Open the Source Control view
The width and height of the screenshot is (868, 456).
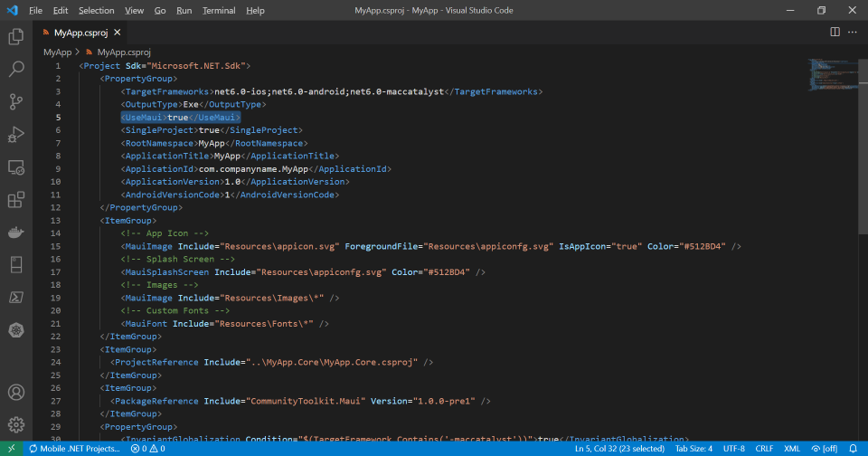pyautogui.click(x=15, y=101)
